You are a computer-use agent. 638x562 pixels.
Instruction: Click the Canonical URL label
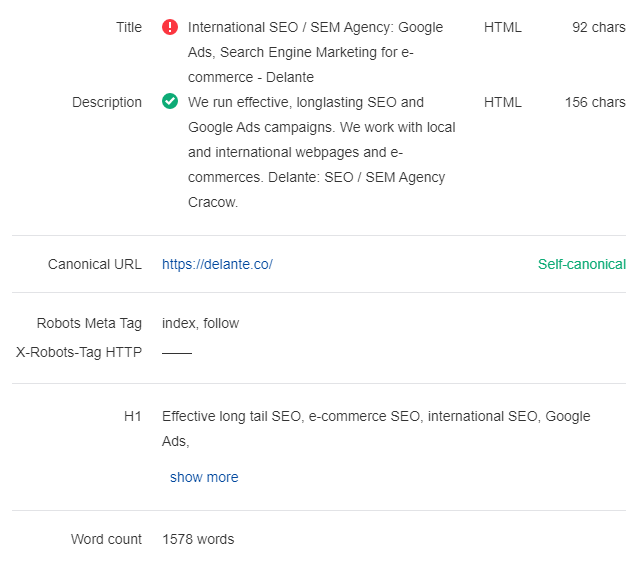[x=95, y=264]
